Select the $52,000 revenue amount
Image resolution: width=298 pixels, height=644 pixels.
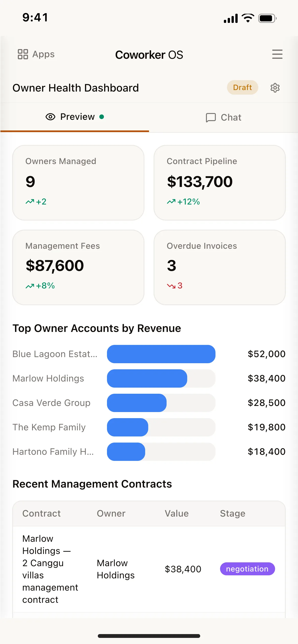click(267, 354)
